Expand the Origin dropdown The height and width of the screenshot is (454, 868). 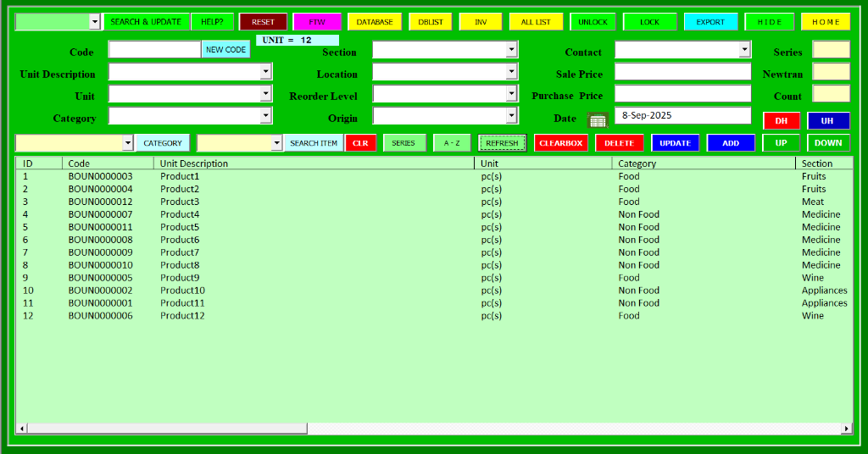[x=511, y=115]
